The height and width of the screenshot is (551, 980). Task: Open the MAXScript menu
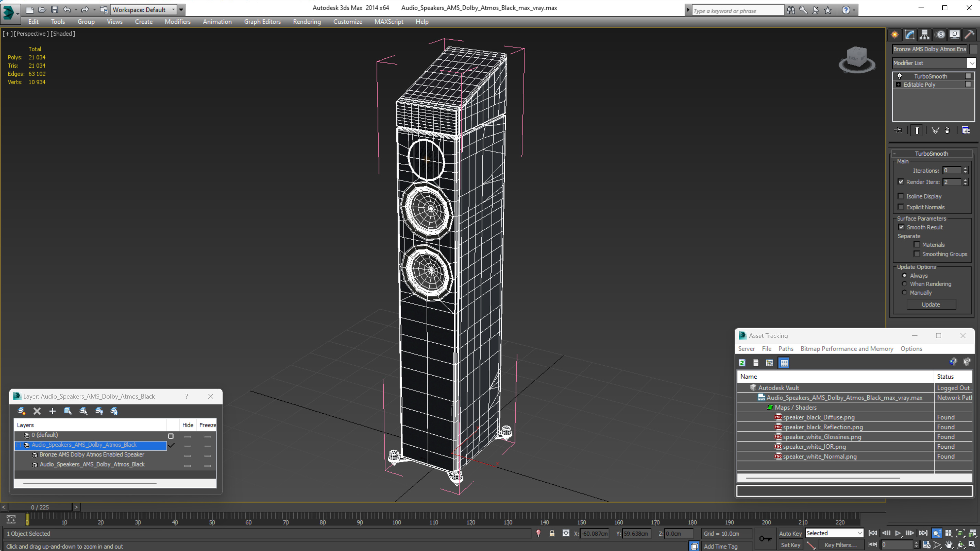coord(388,22)
